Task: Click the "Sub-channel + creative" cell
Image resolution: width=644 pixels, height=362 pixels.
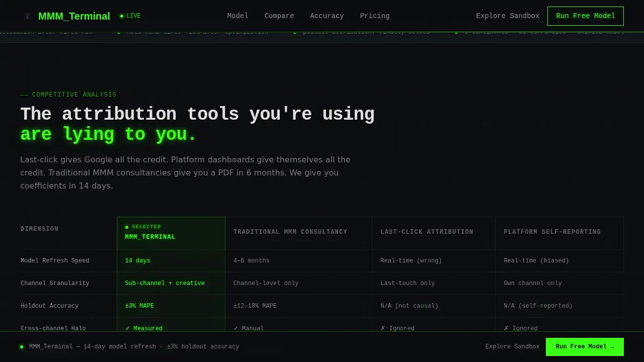Action: (x=171, y=284)
